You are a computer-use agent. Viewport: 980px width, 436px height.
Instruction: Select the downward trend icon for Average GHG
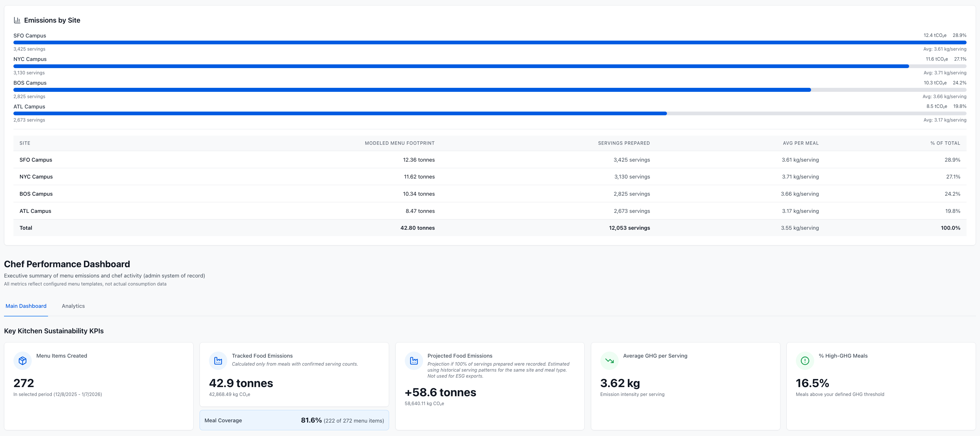(609, 360)
